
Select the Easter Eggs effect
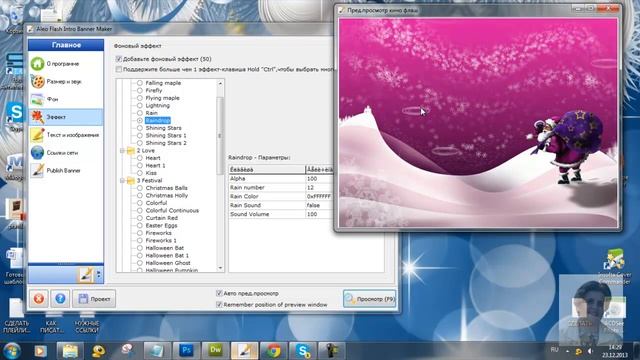pos(161,226)
